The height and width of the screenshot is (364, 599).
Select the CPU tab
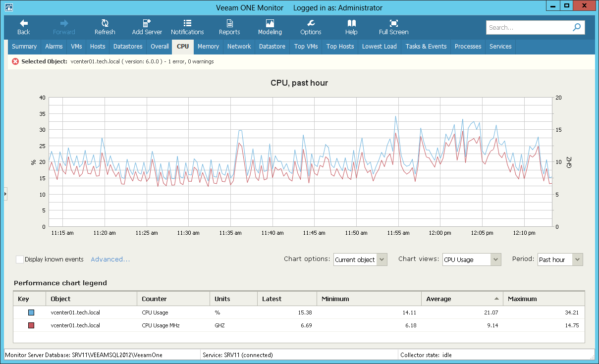tap(183, 47)
